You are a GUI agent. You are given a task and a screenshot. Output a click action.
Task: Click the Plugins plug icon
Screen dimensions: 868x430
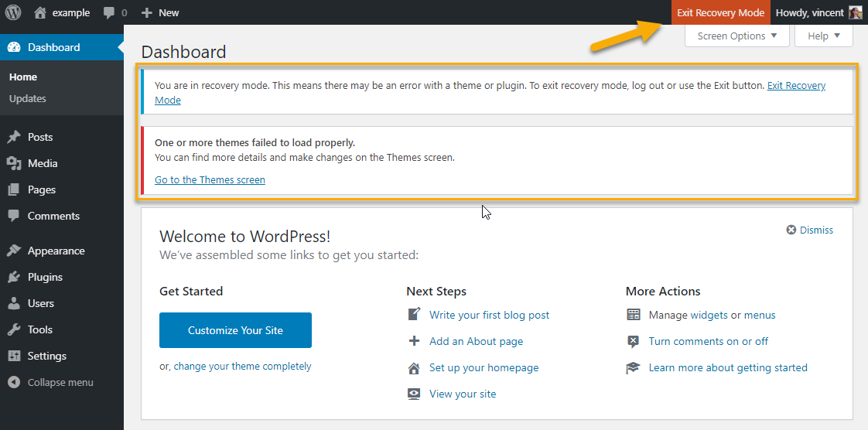[x=14, y=278]
